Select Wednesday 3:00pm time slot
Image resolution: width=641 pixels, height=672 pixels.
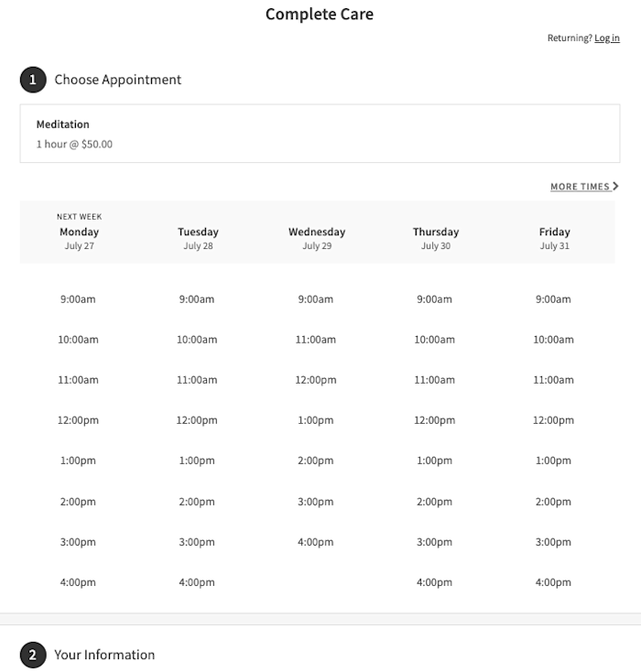tap(316, 502)
